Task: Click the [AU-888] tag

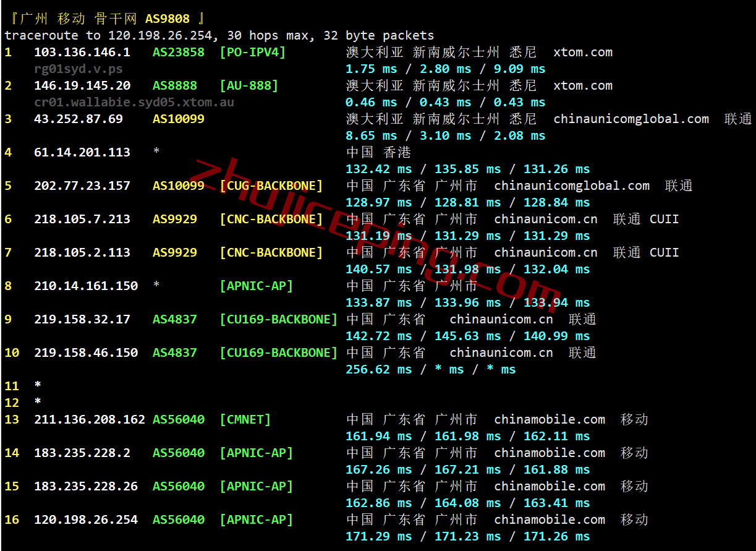Action: click(249, 86)
